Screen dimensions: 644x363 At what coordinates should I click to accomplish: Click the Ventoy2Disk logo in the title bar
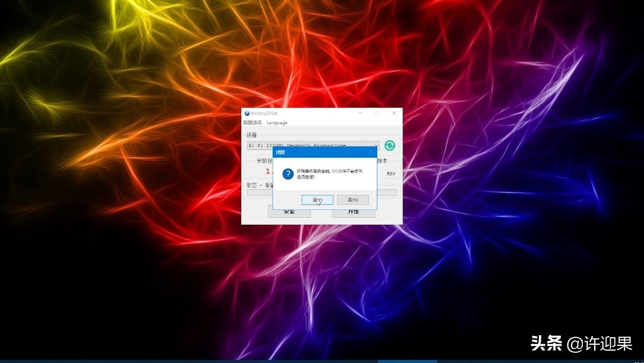[247, 113]
